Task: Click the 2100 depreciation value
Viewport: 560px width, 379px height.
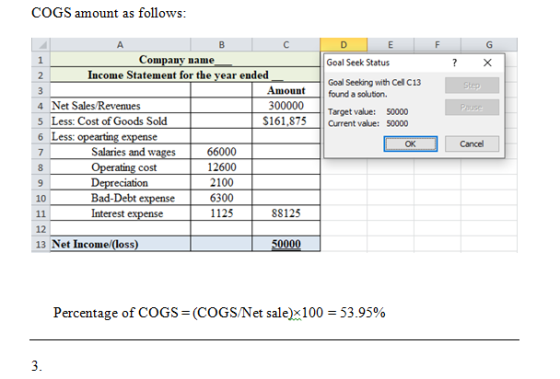Action: coord(221,183)
